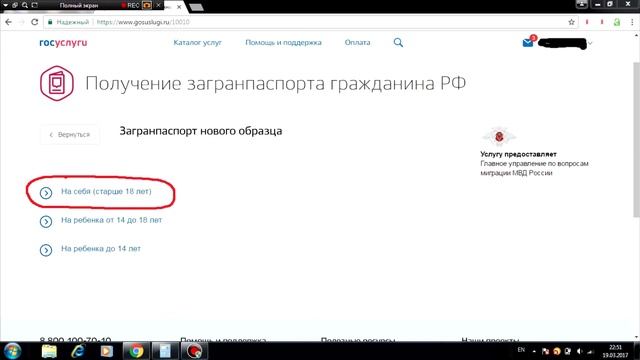Open the screen recorder taskbar icon
Viewport: 640px width, 360px height.
coord(194,351)
